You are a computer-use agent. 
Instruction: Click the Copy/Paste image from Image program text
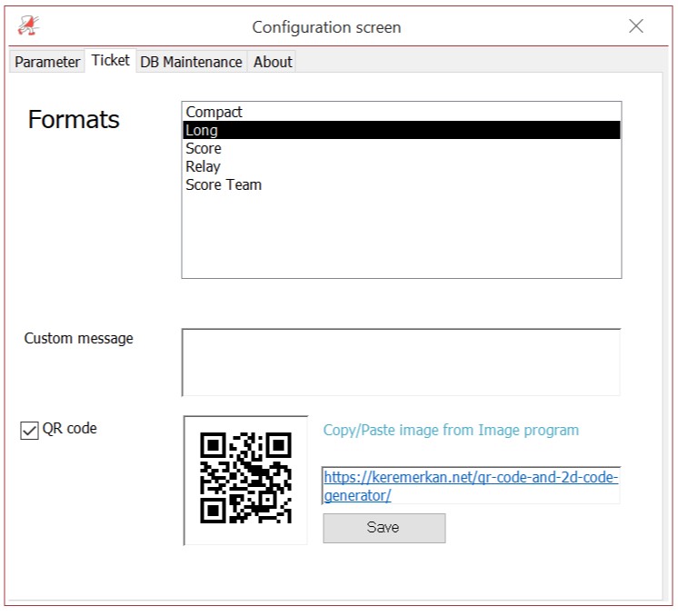tap(451, 430)
